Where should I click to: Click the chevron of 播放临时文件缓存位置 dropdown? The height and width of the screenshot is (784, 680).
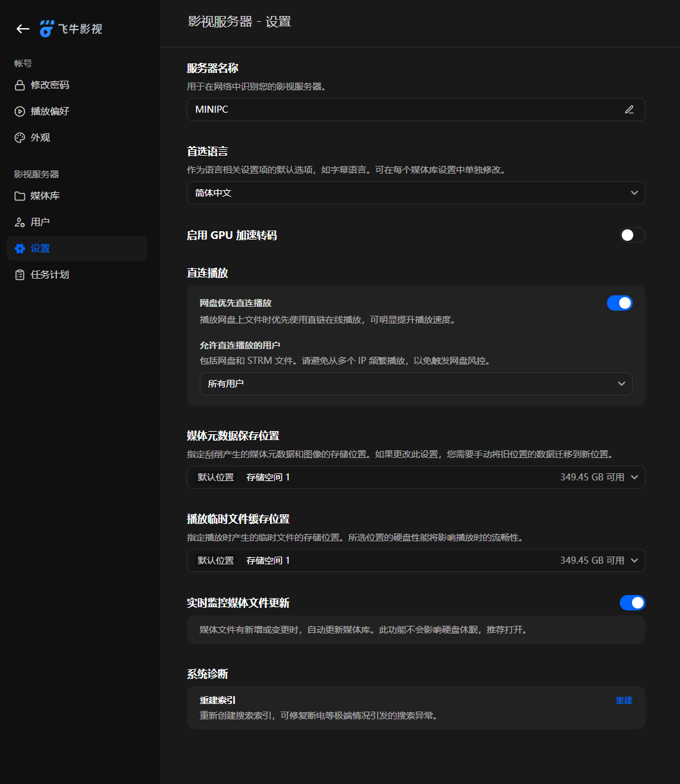point(634,560)
